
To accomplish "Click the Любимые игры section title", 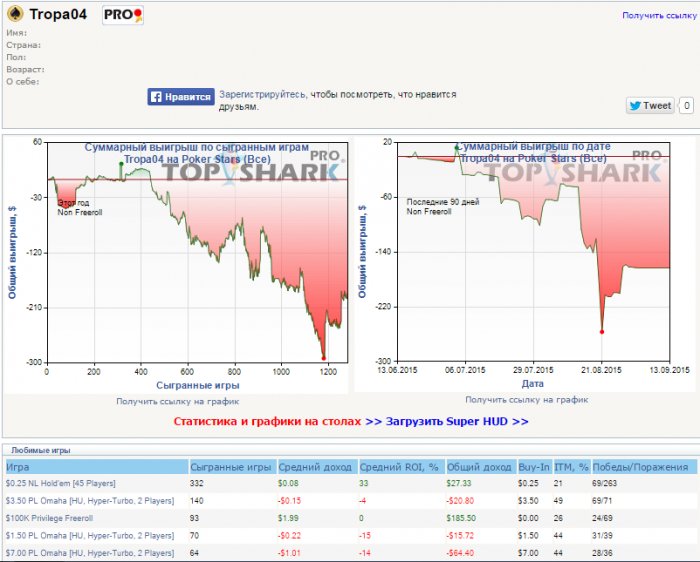I will pos(41,450).
